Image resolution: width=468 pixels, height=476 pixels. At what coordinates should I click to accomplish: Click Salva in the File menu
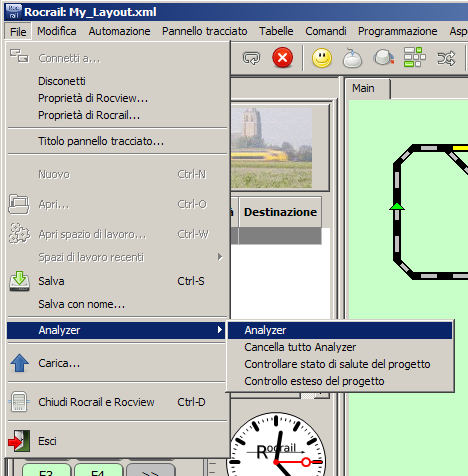117,281
